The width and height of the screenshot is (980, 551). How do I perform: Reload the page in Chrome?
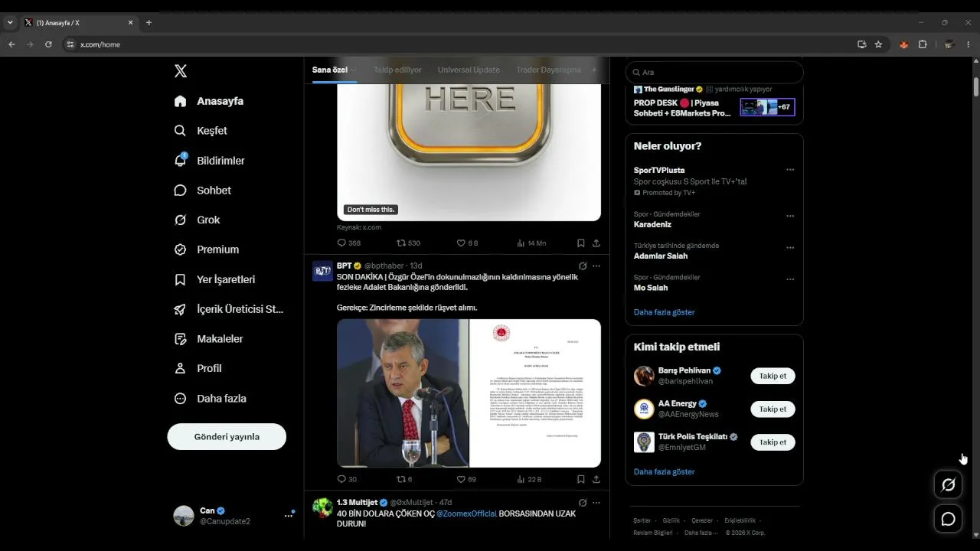point(48,44)
